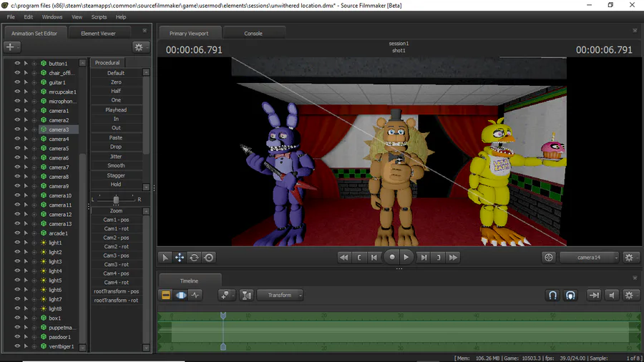Screen dimensions: 644x362
Task: Jump to the next clip bracket button
Action: (439, 258)
